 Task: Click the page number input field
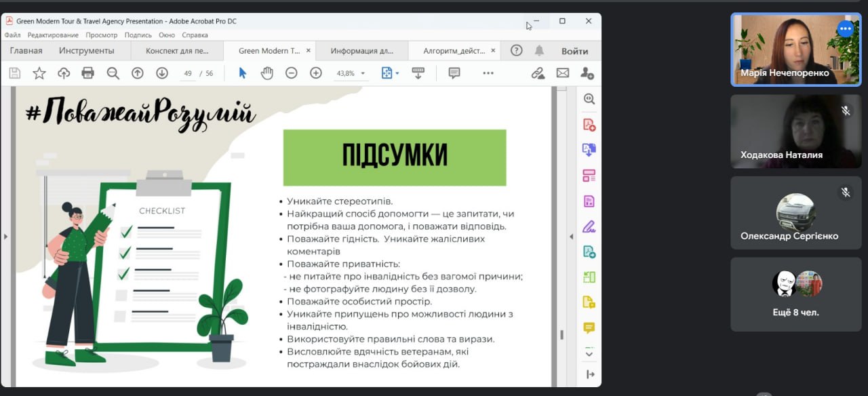coord(188,73)
